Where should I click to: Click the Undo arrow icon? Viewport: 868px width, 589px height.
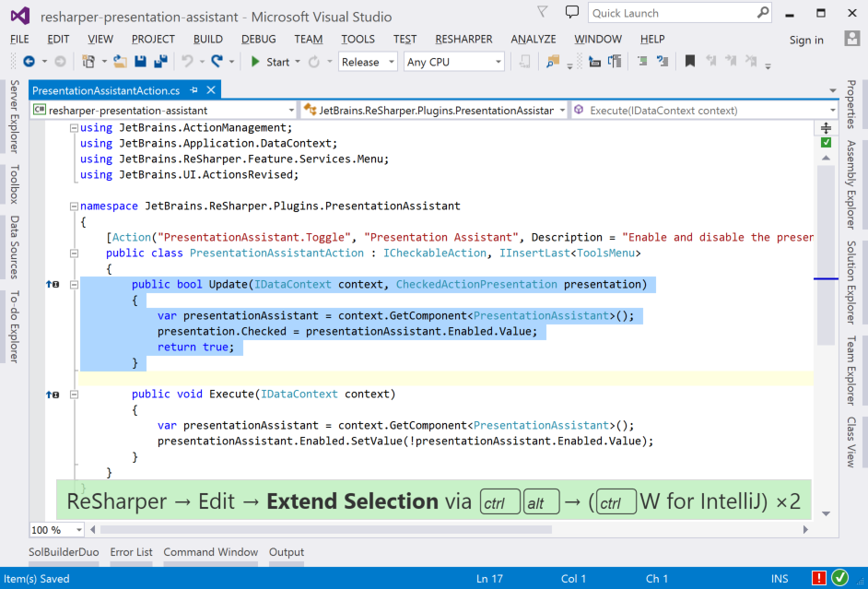coord(188,62)
